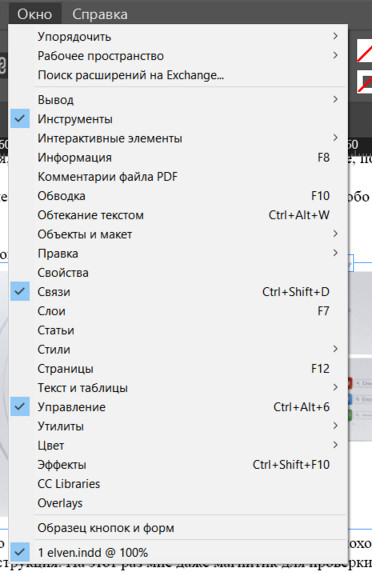Switch to document 1 elven.indd @ 100%
Screen dimensions: 372x573
tap(178, 553)
